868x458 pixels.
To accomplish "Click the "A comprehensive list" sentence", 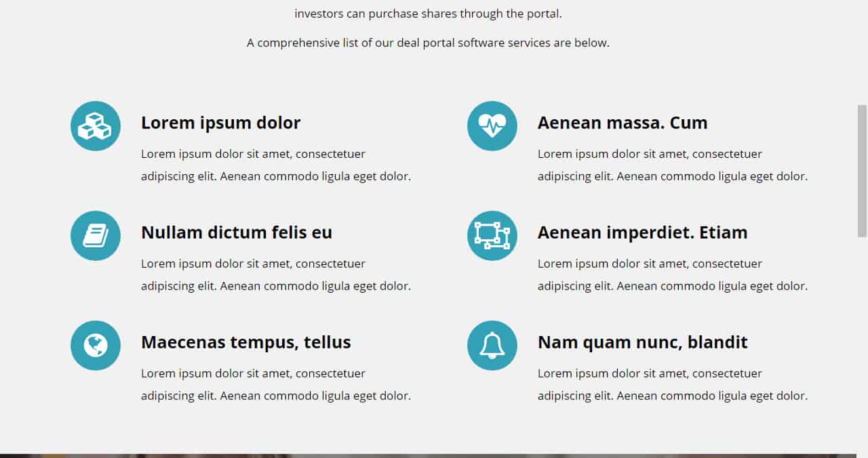I will (428, 43).
